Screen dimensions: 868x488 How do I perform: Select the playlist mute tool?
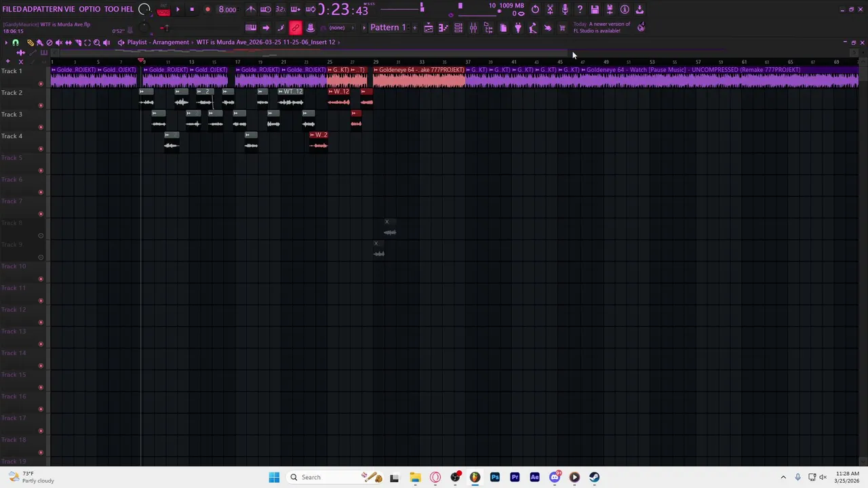58,42
